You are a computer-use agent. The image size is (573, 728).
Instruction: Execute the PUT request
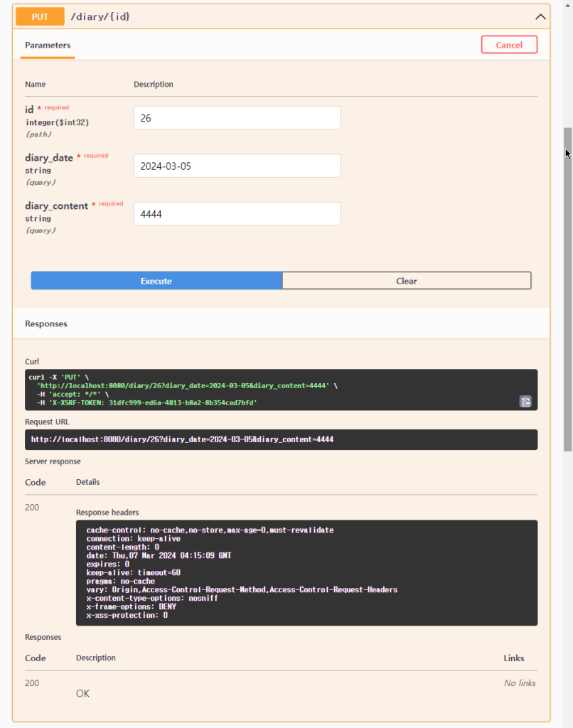[156, 281]
